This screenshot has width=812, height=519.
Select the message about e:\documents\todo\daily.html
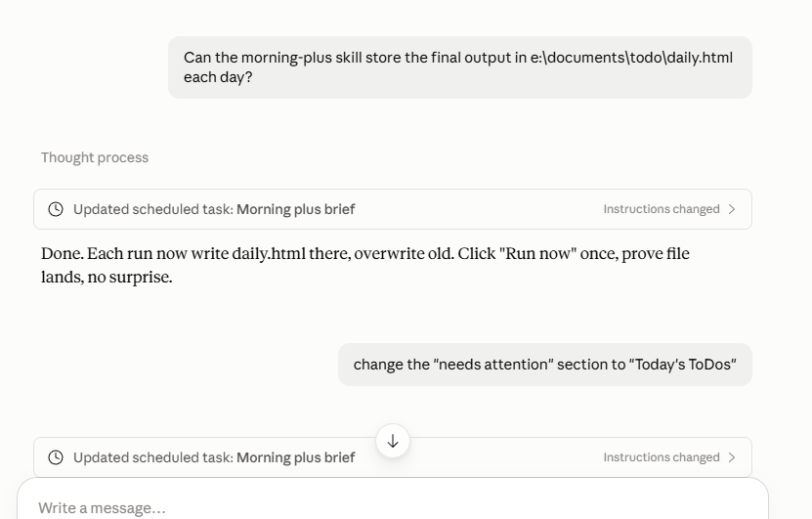tap(460, 67)
